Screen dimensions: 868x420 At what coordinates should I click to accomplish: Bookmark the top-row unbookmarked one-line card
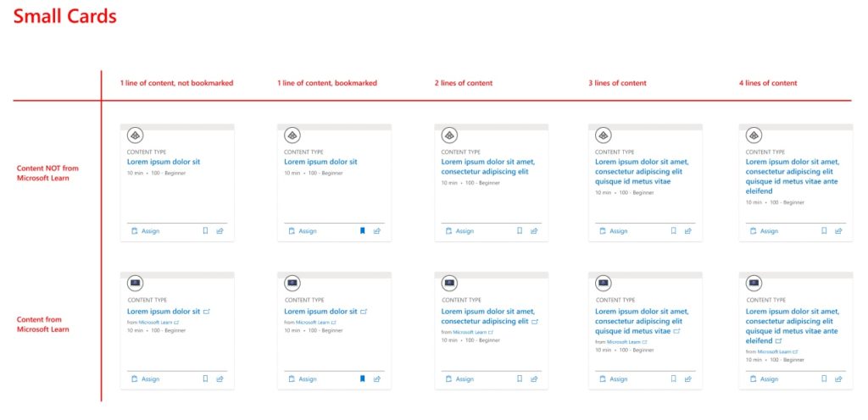205,230
